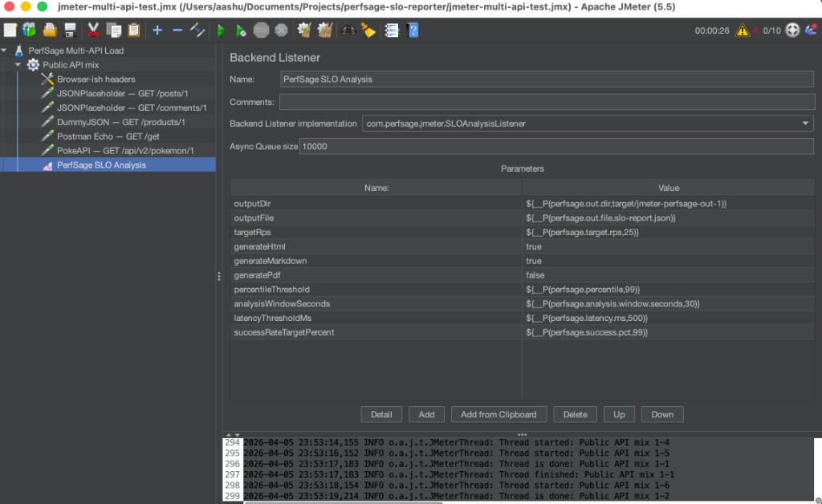Start the test with green play icon
Screen dimensions: 822x504
point(221,30)
